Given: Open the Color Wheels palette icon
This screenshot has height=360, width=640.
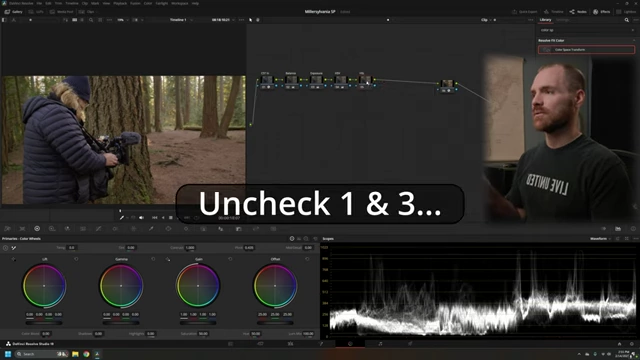Looking at the screenshot, I should click(37, 229).
